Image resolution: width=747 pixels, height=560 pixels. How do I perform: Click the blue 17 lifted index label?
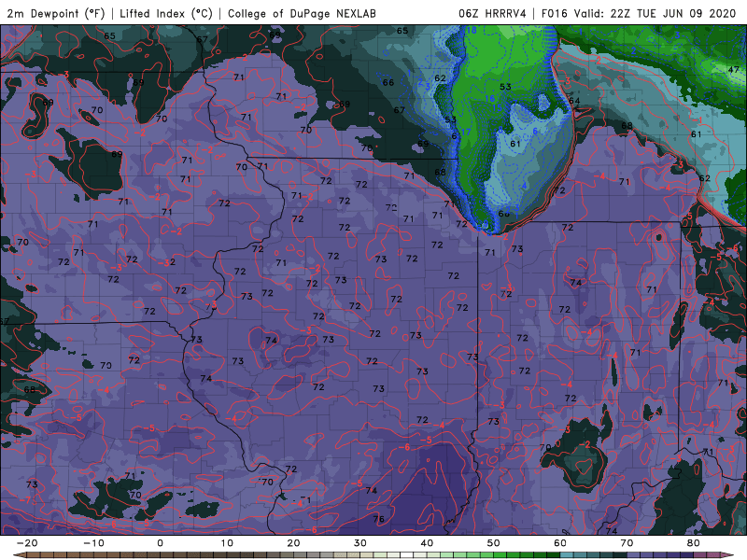[465, 132]
